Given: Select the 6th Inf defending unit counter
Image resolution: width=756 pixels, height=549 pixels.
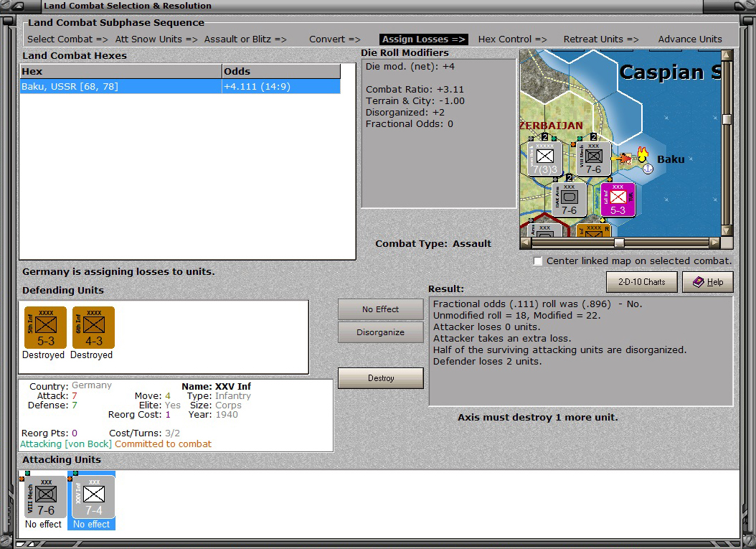Looking at the screenshot, I should click(93, 327).
